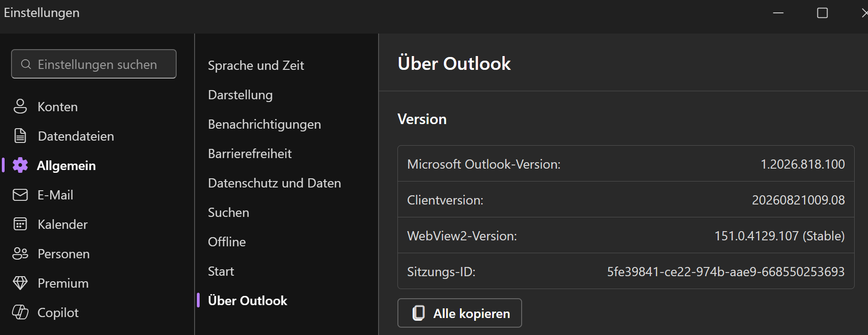This screenshot has width=868, height=335.
Task: Open Suchen settings page
Action: tap(229, 212)
